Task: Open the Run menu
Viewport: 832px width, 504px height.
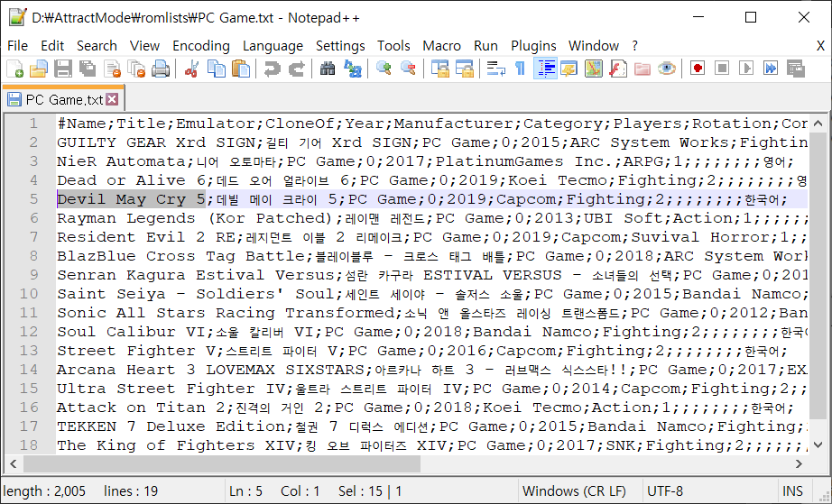Action: tap(485, 46)
